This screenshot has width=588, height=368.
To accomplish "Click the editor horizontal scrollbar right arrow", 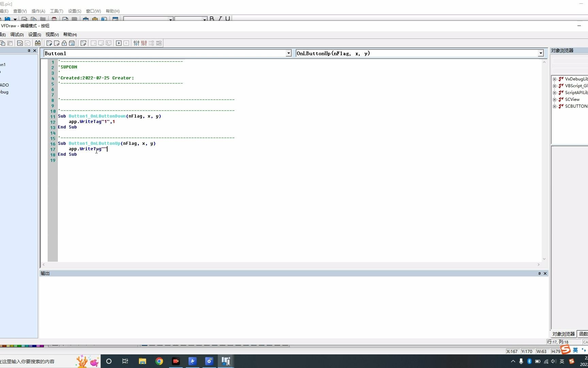I will pyautogui.click(x=539, y=265).
